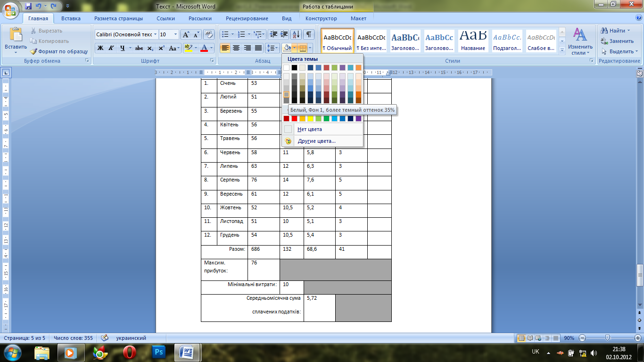644x362 pixels.
Task: Open font color dropdown arrow
Action: pos(212,48)
